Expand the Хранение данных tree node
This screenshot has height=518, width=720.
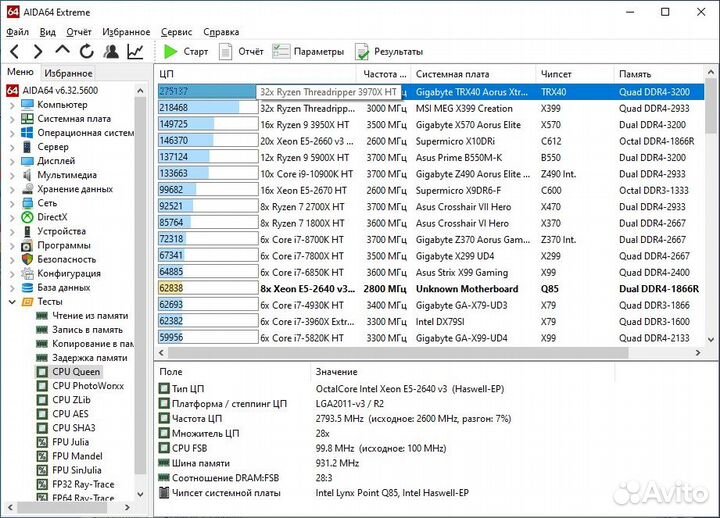point(12,190)
